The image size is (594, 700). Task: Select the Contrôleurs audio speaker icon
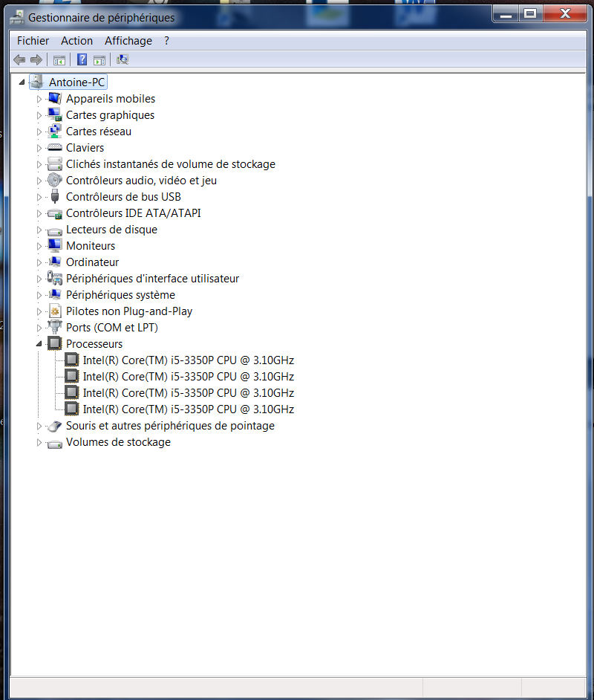click(x=55, y=180)
